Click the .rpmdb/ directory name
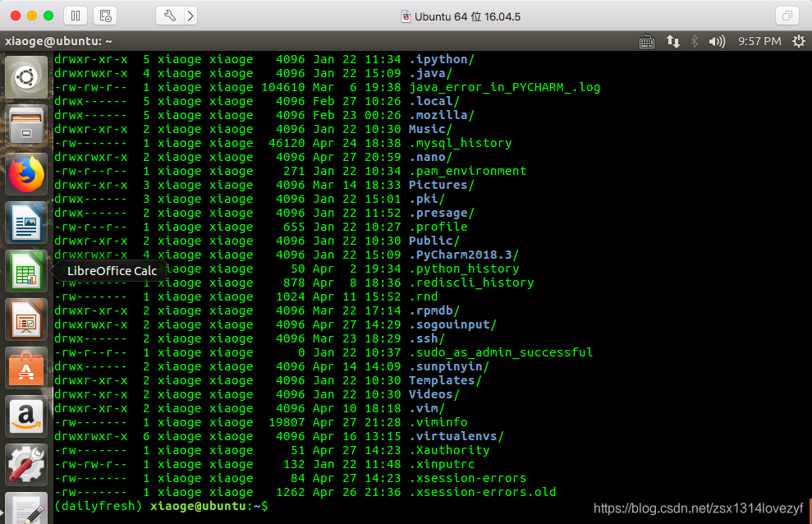Screen dimensions: 812x524 434,311
